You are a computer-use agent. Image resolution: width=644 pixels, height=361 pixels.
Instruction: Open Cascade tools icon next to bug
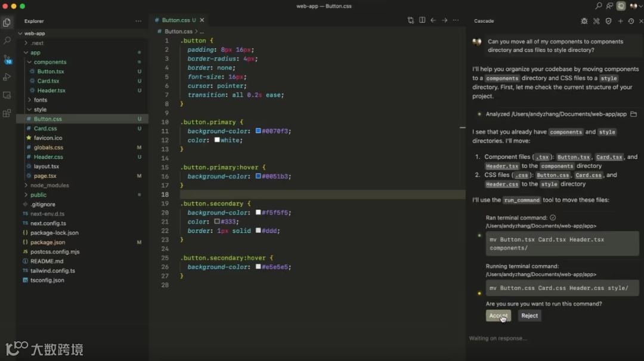point(596,21)
